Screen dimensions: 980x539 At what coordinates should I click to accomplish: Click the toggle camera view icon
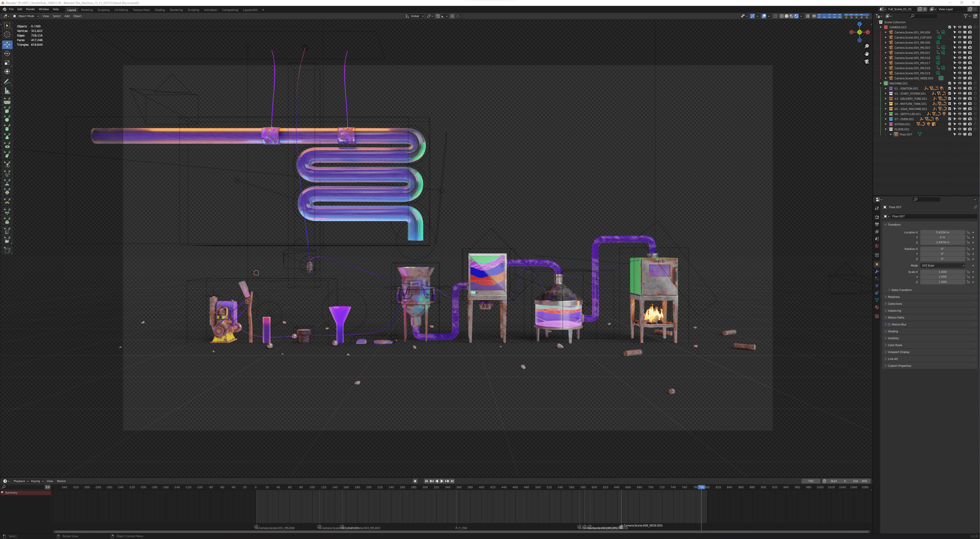(867, 61)
